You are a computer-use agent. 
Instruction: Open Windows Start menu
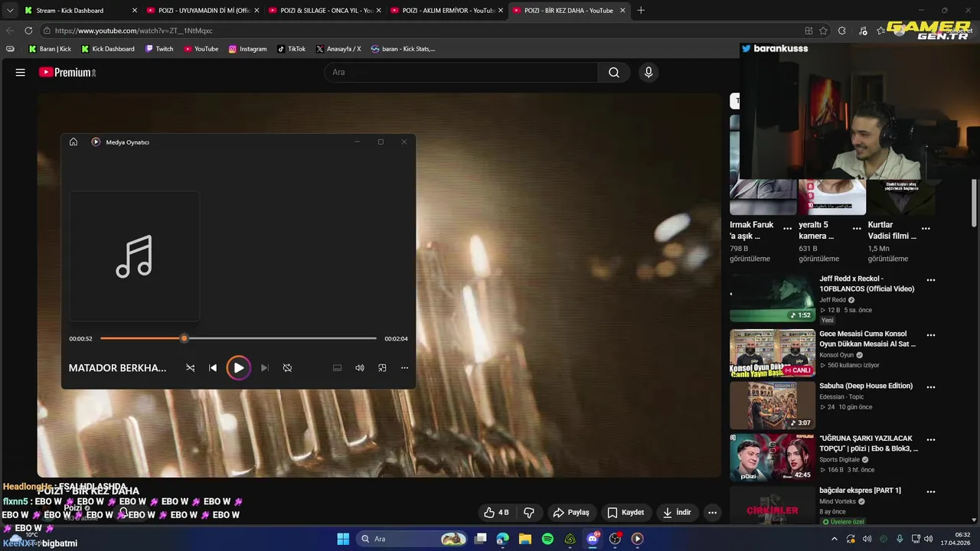pos(343,539)
